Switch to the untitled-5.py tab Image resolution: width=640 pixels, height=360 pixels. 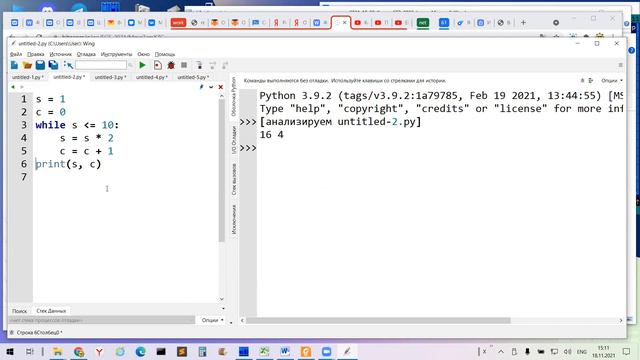tap(193, 77)
